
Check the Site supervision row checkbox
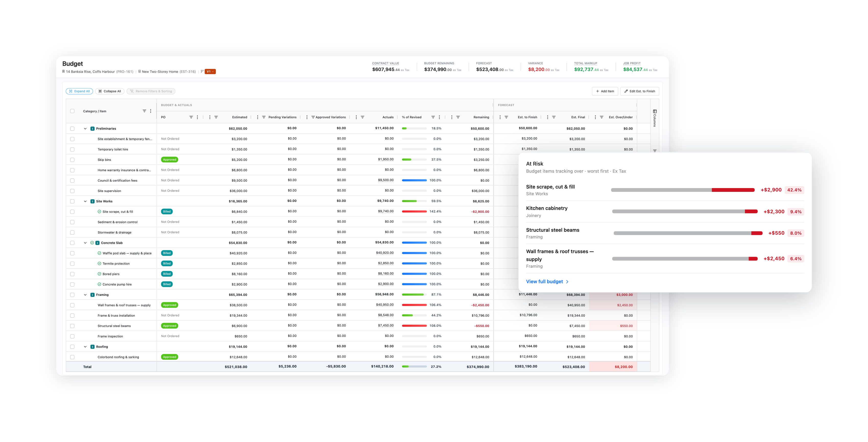(72, 191)
